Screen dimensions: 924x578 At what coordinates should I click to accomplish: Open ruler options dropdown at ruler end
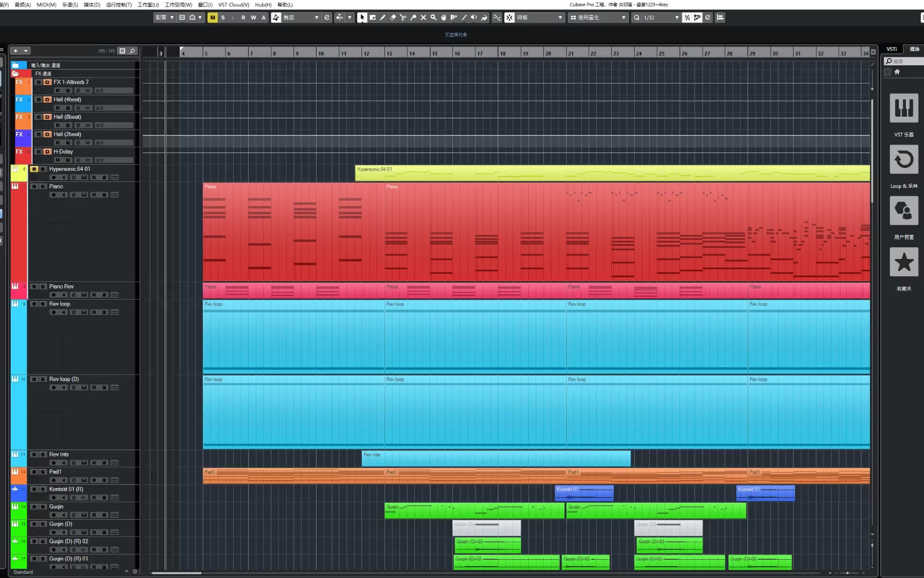[x=873, y=52]
